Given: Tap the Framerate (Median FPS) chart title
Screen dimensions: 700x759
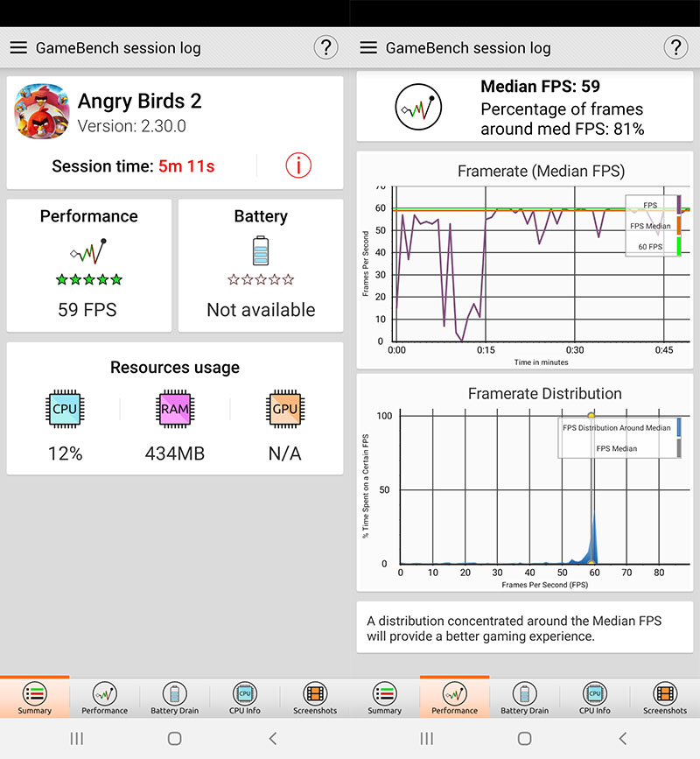Looking at the screenshot, I should coord(542,171).
